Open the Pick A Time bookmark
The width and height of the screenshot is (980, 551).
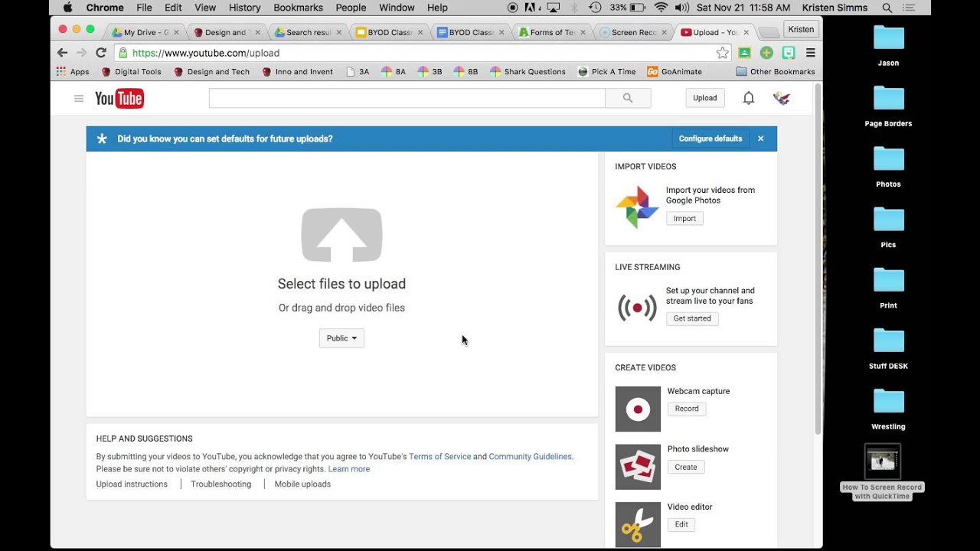[606, 72]
